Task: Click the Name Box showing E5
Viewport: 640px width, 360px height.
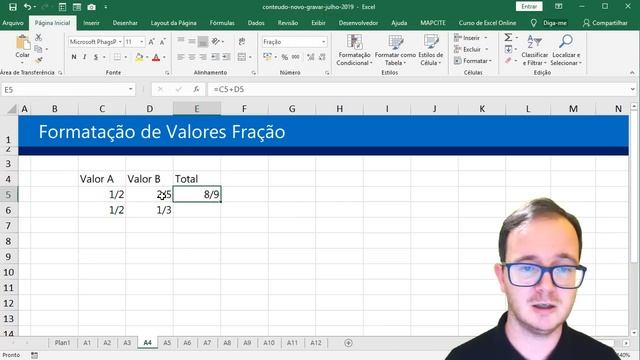Action: tap(68, 89)
